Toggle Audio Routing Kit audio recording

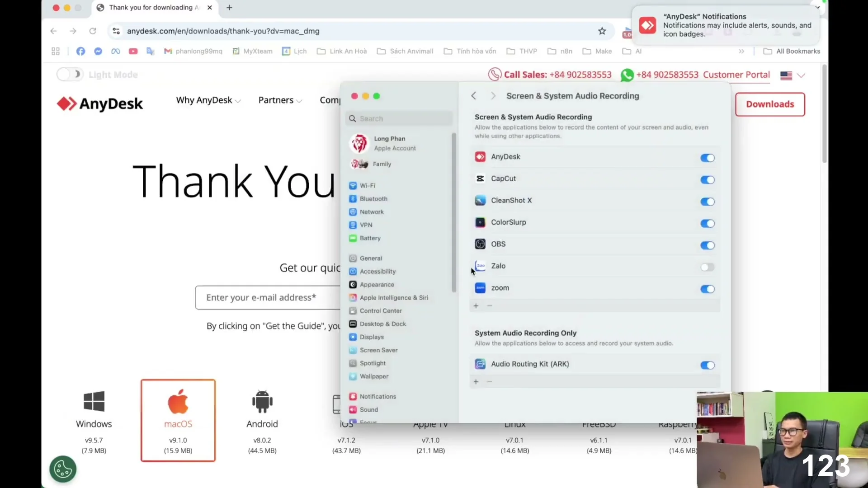click(x=708, y=365)
